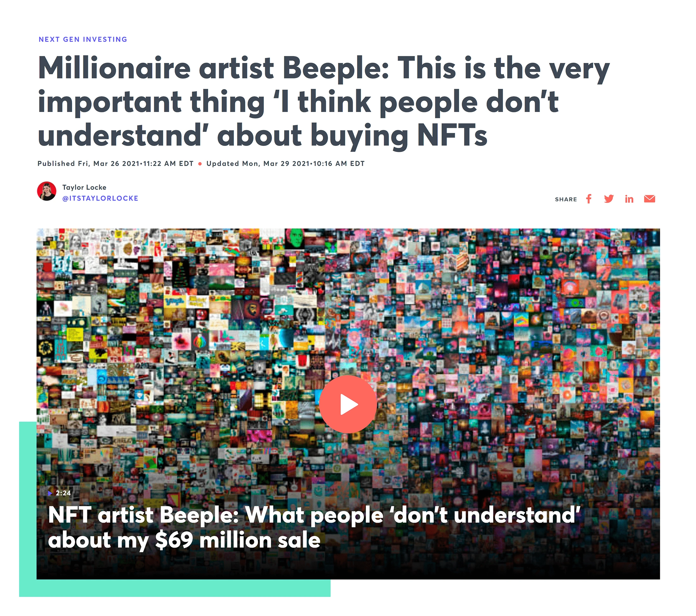696x616 pixels.
Task: Click the Published Fri, Mar 26 timestamp
Action: [115, 164]
